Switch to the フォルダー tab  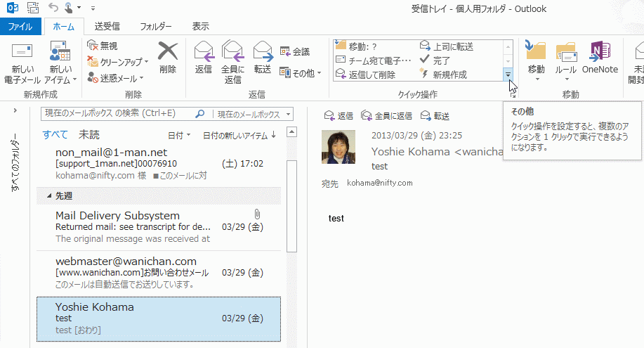point(156,26)
